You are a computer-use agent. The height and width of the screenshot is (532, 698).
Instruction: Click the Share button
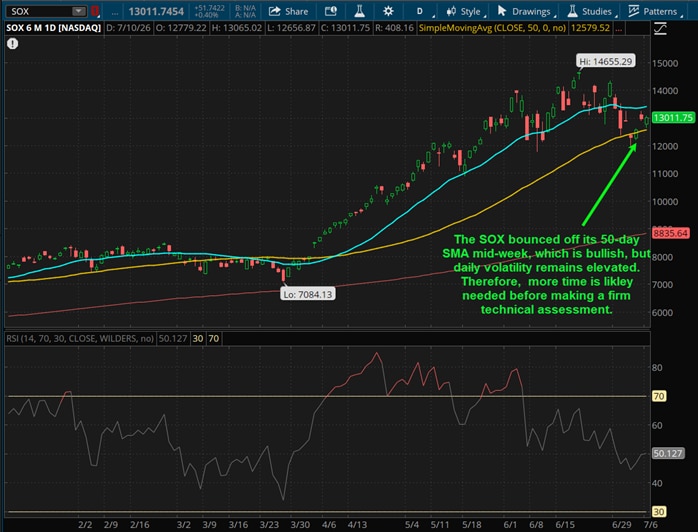[288, 12]
